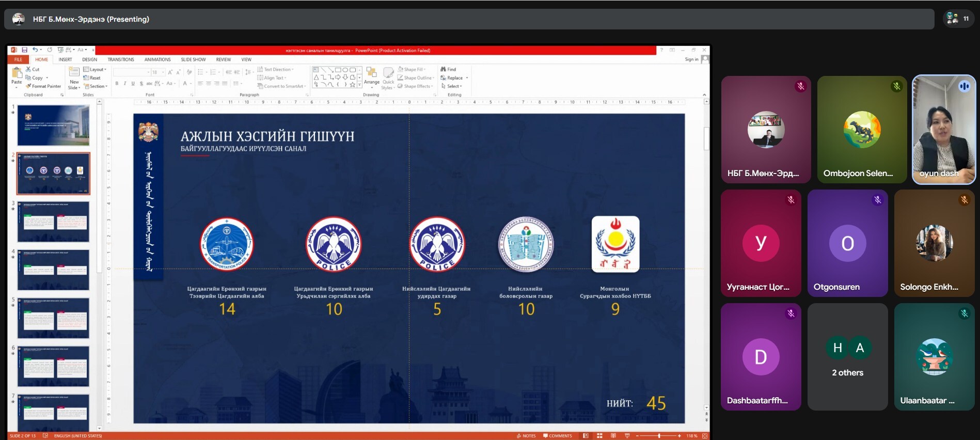The width and height of the screenshot is (980, 440).
Task: Expand the Select dropdown in Editing group
Action: point(452,86)
